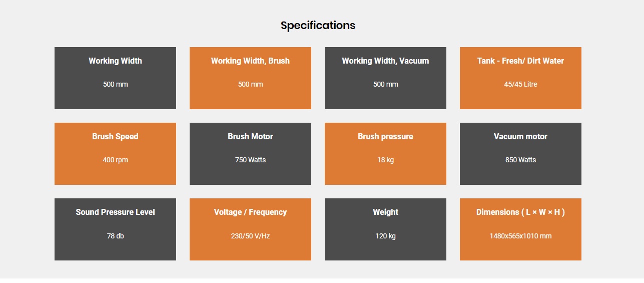644x283 pixels.
Task: Click the 78 db value text
Action: 115,236
